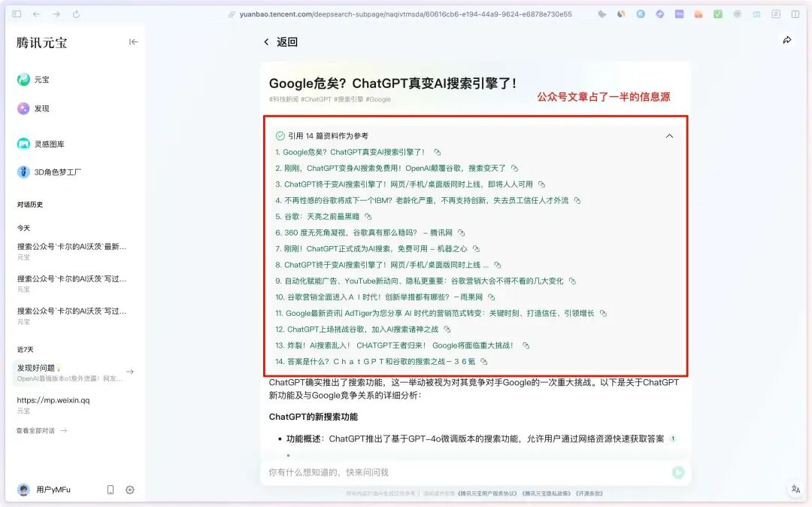Viewport: 812px width, 507px height.
Task: Click the browser address bar URL
Action: 405,14
